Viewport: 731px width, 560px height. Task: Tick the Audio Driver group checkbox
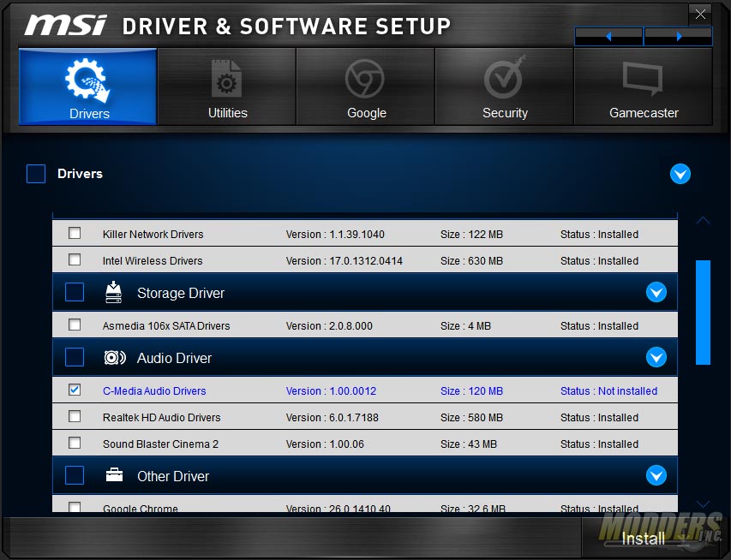[x=75, y=357]
